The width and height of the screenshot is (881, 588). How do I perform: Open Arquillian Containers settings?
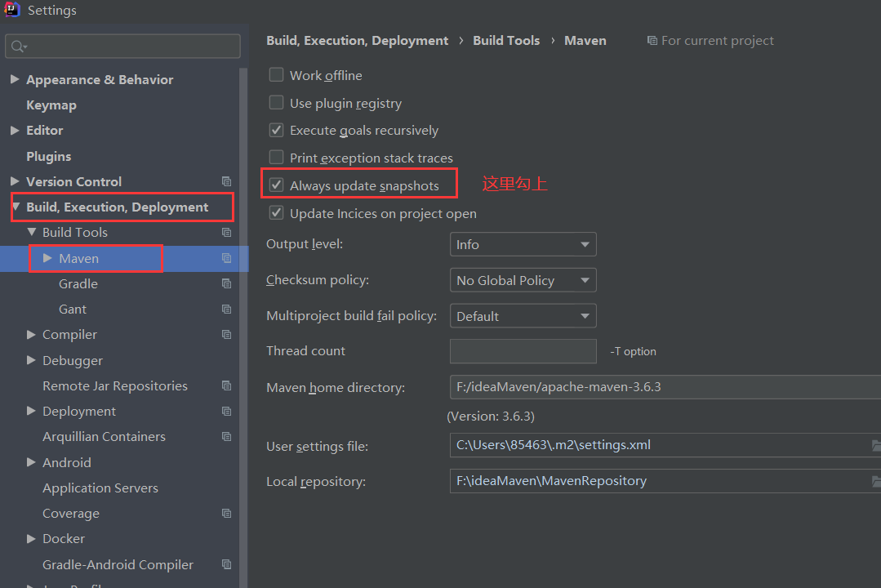click(x=104, y=437)
